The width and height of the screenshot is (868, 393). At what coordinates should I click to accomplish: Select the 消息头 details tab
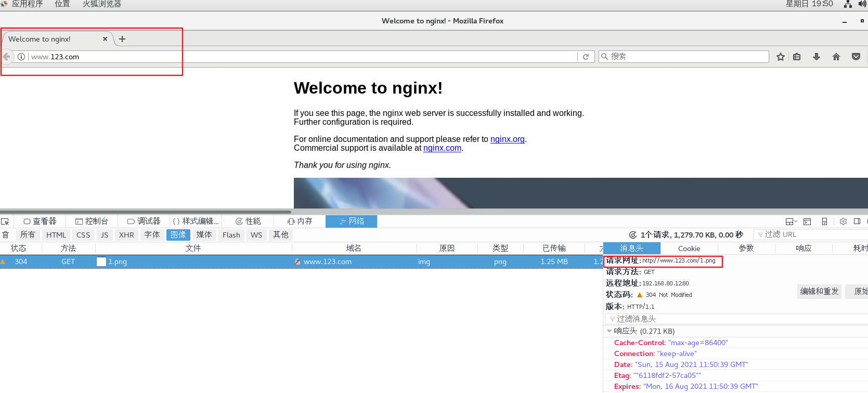632,248
